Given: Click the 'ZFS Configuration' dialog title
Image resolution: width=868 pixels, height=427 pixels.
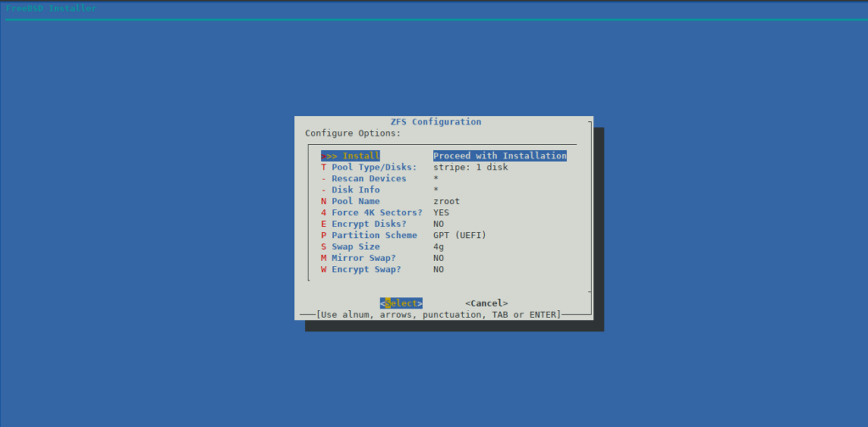Looking at the screenshot, I should pos(436,122).
